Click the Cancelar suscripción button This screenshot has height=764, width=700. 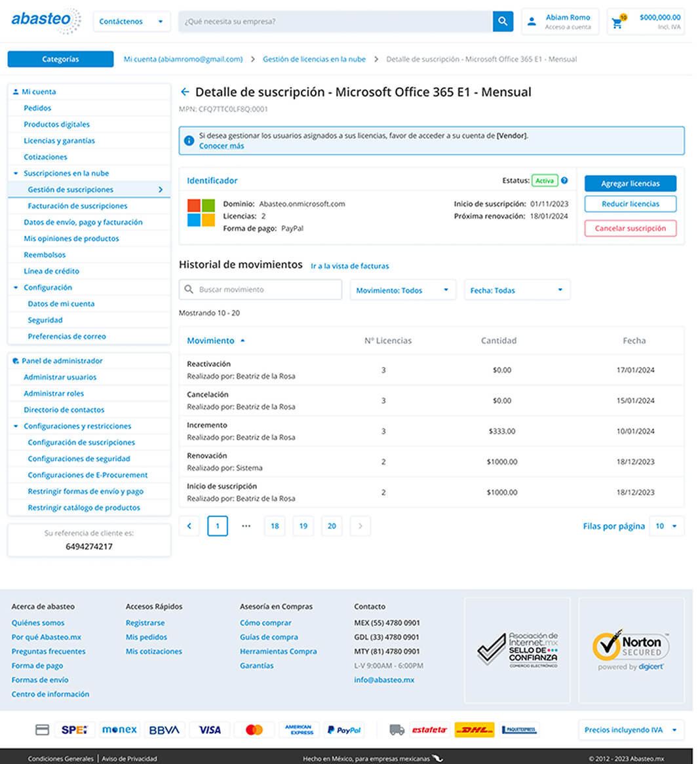tap(630, 229)
